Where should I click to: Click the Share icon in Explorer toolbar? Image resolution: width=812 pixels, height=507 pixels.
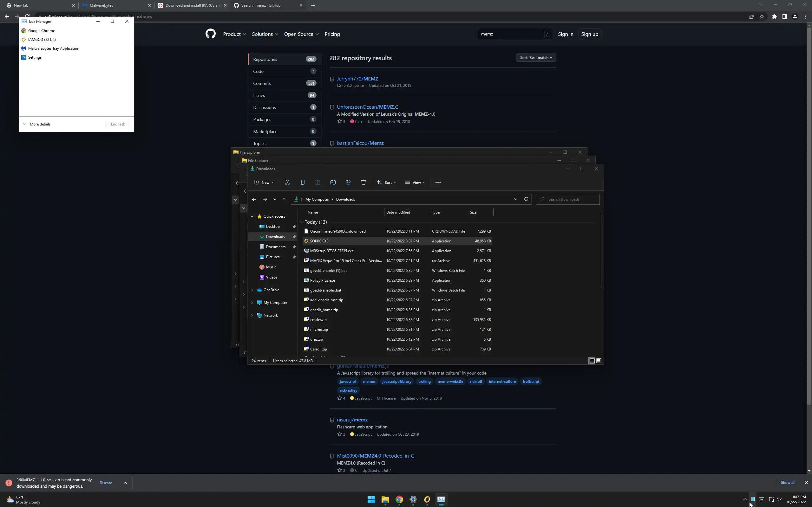click(x=348, y=183)
